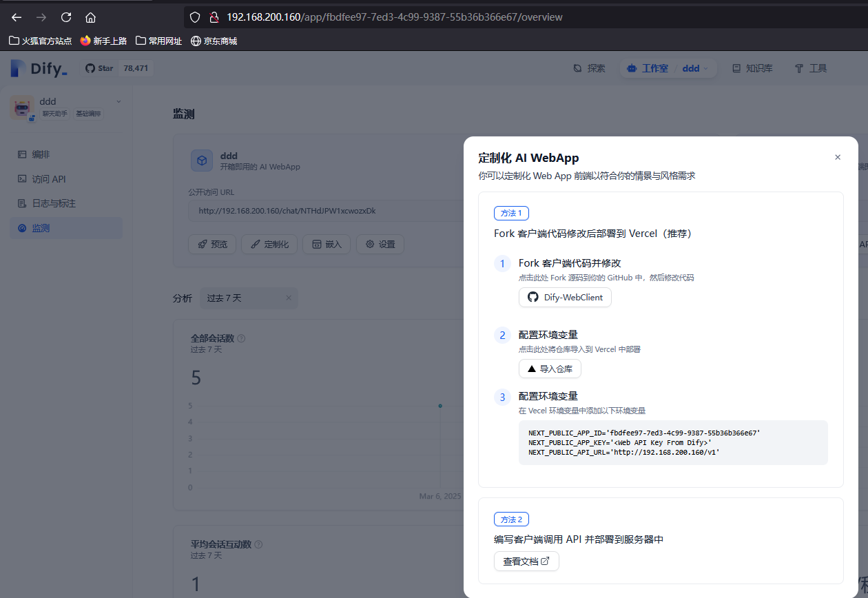
Task: Click the 方法 1 label
Action: [x=511, y=213]
